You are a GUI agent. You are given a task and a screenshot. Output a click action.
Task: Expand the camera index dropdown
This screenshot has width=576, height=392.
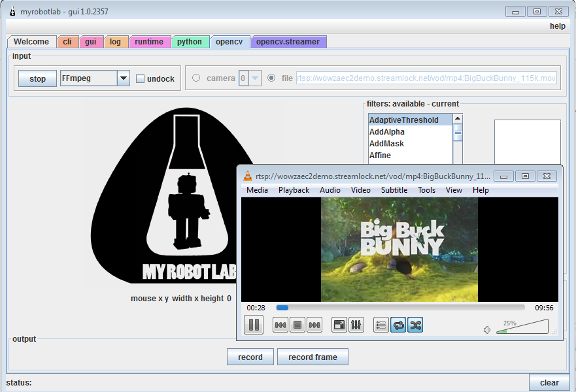click(255, 78)
